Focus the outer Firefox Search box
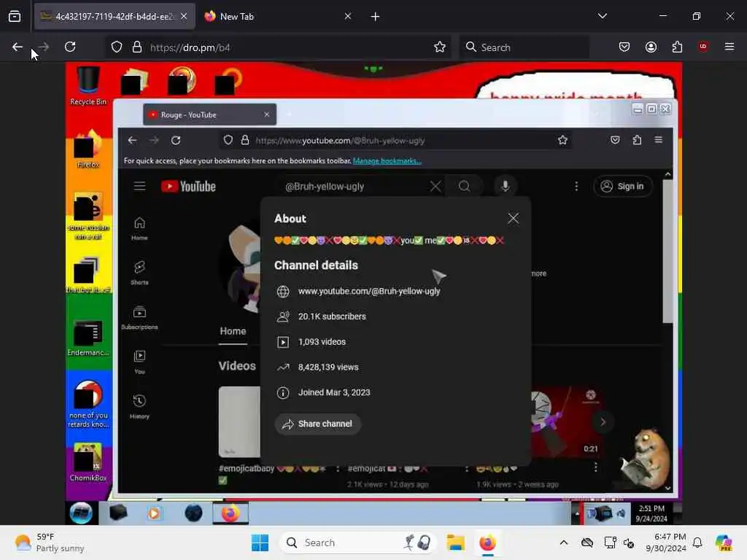Viewport: 747px width, 560px height. coord(524,47)
